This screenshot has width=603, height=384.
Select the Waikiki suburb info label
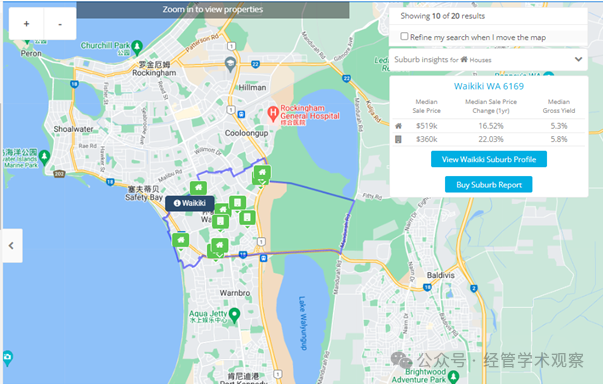190,203
